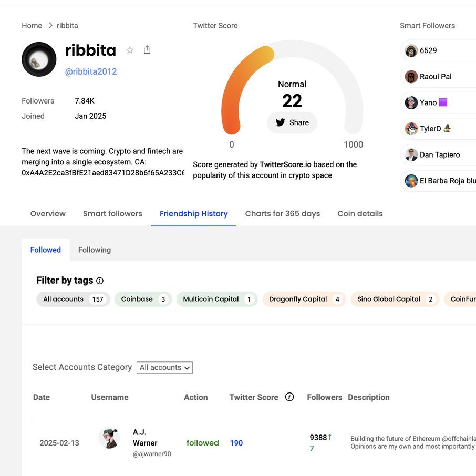Viewport: 476px width, 476px height.
Task: Click the @ajwarner90 handle
Action: coord(152,454)
